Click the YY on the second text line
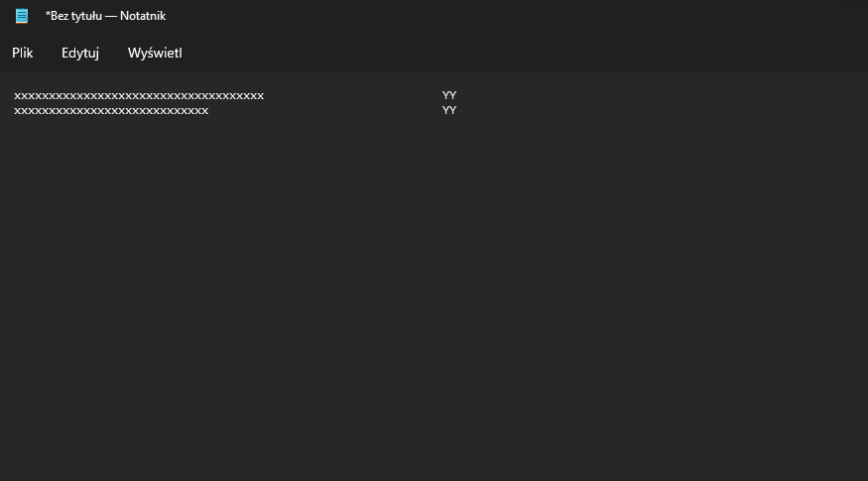Viewport: 868px width, 481px height. pyautogui.click(x=449, y=110)
